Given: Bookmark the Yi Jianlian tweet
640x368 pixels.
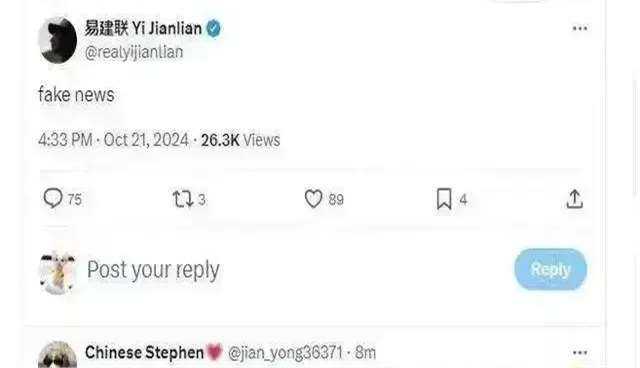Looking at the screenshot, I should tap(444, 199).
